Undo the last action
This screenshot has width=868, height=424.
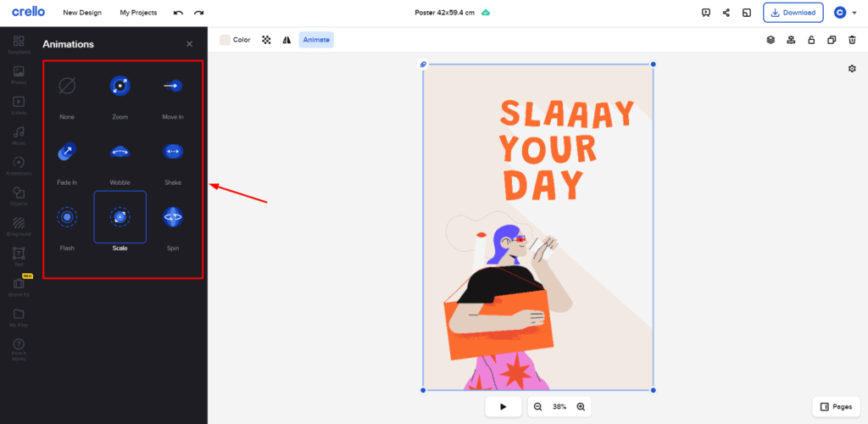tap(178, 12)
